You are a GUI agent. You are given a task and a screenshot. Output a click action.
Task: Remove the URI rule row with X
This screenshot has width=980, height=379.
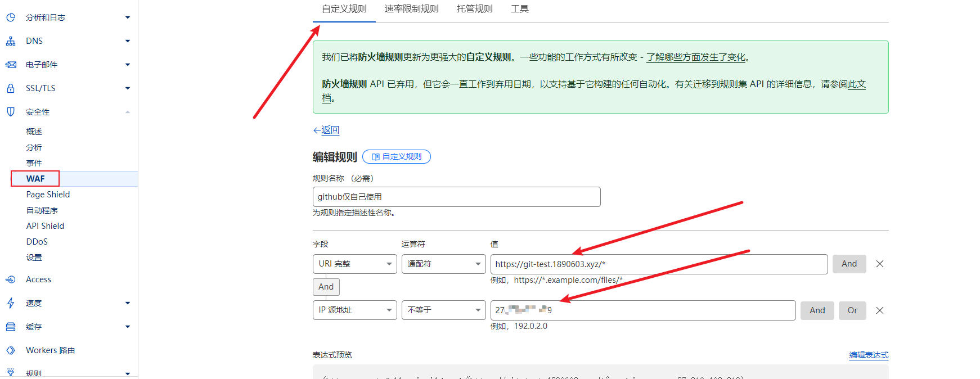[880, 264]
